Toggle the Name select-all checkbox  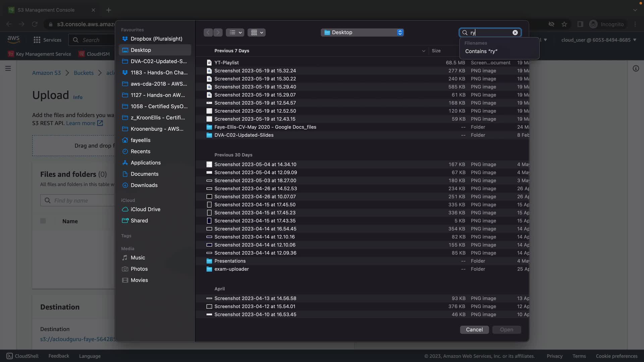point(43,221)
